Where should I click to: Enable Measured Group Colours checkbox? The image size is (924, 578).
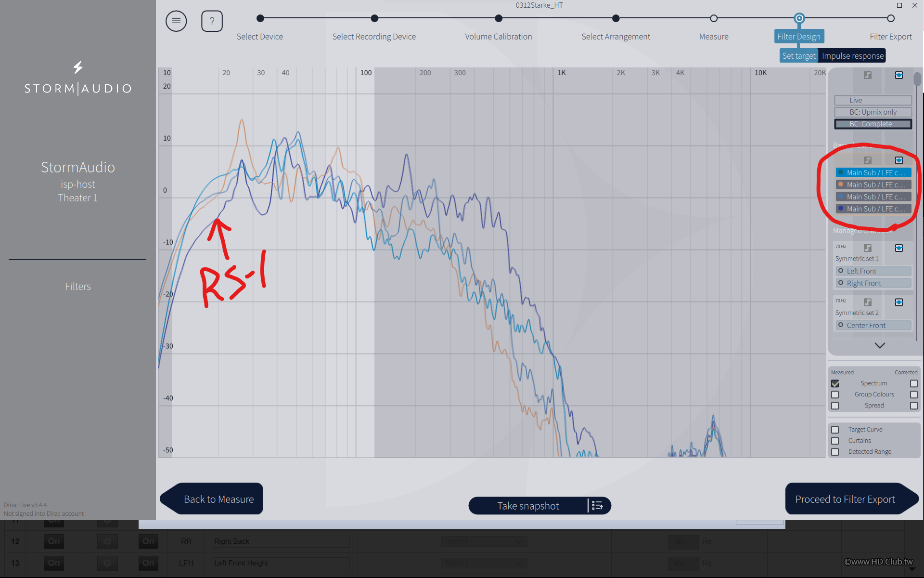point(835,394)
